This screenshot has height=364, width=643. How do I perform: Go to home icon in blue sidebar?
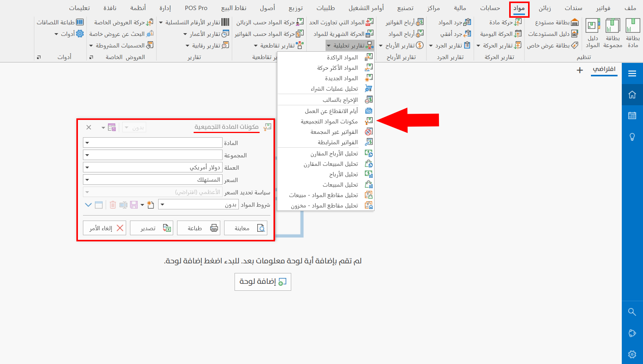click(x=632, y=94)
